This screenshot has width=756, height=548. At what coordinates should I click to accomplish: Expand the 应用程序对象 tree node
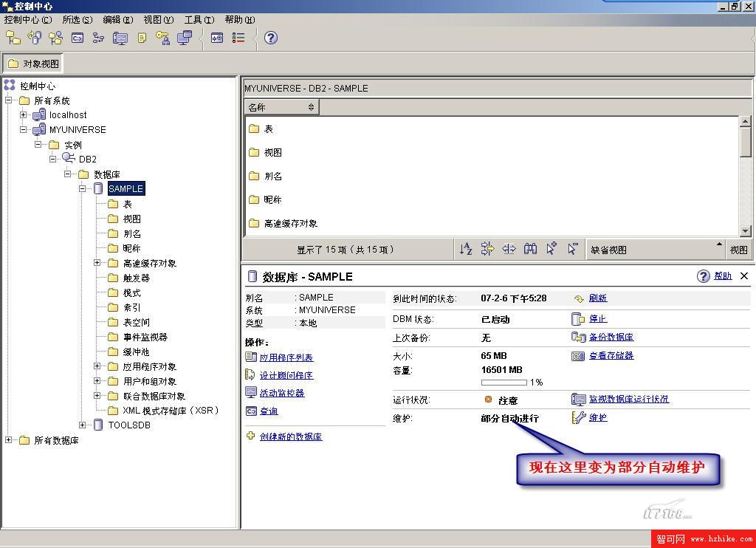(x=97, y=366)
